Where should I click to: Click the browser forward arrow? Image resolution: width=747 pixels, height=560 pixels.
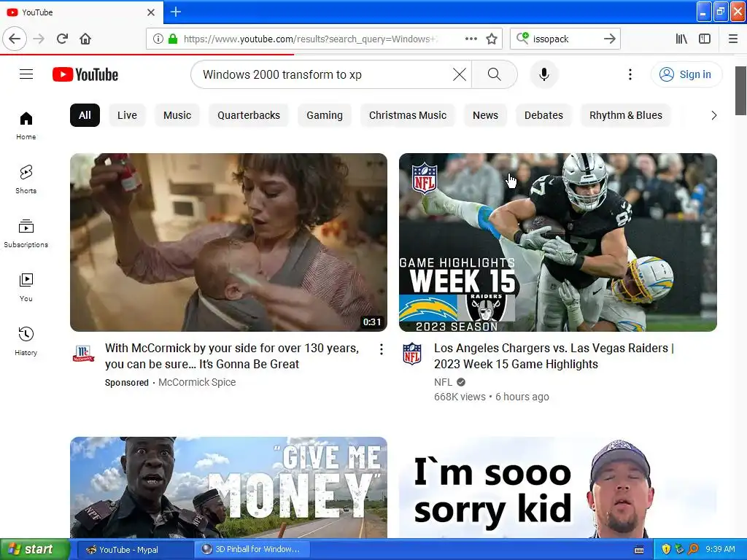coord(39,39)
